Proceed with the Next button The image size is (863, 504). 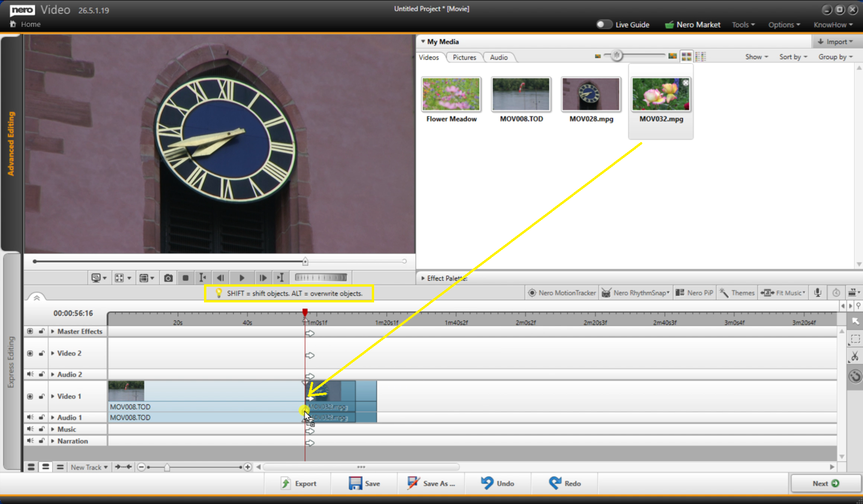coord(826,484)
